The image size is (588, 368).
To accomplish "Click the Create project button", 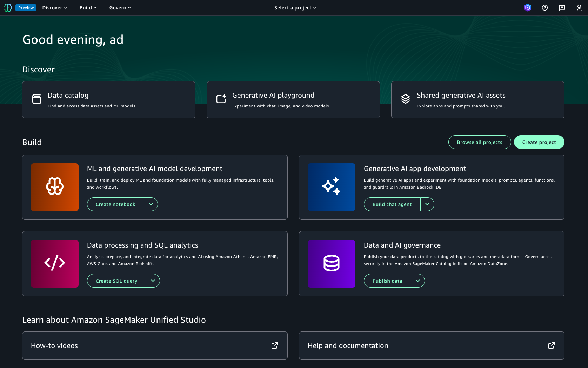I will pos(539,142).
